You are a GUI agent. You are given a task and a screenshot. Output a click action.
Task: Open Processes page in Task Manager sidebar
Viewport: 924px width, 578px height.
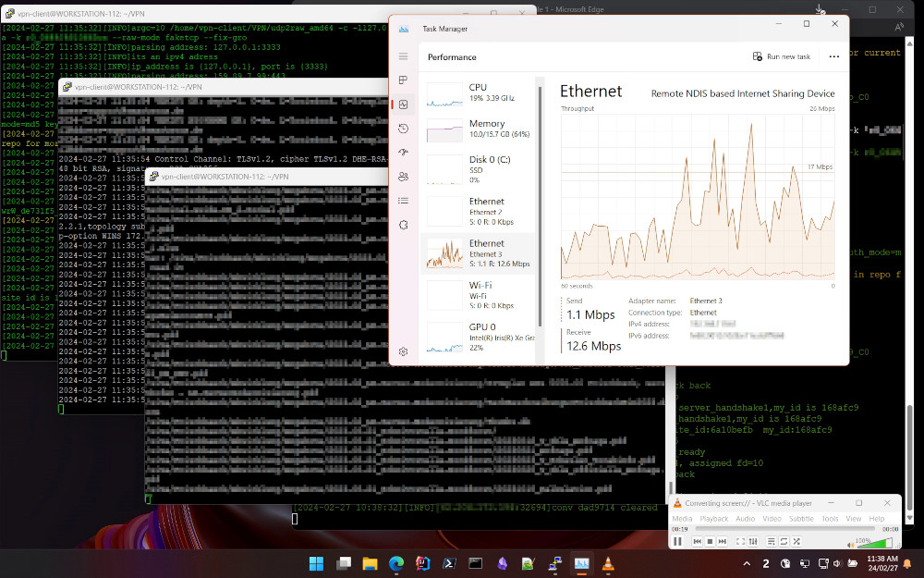click(x=404, y=80)
